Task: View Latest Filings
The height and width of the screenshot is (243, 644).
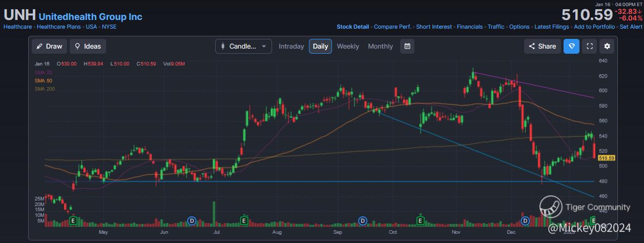Action: [x=552, y=27]
